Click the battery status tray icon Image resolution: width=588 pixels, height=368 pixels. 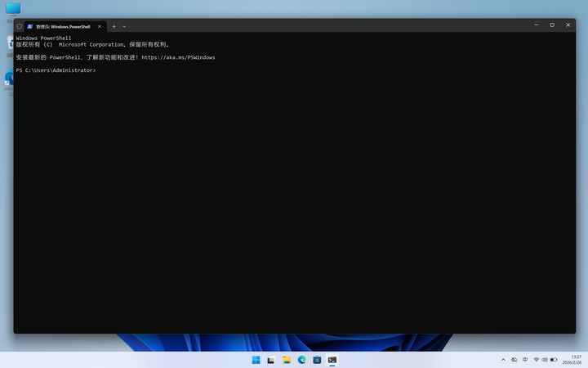click(554, 360)
